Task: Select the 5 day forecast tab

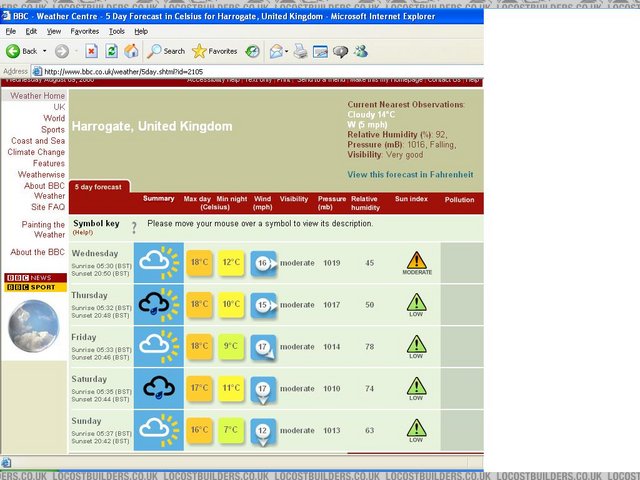Action: 98,187
